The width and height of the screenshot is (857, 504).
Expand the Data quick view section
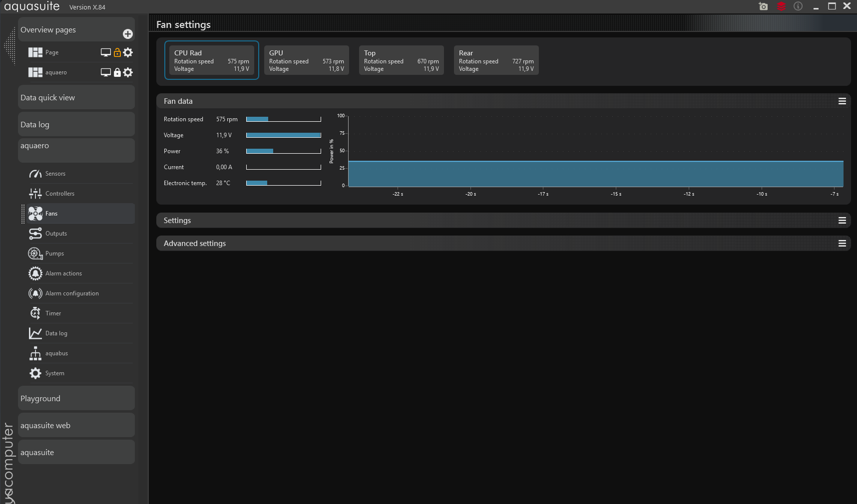76,97
